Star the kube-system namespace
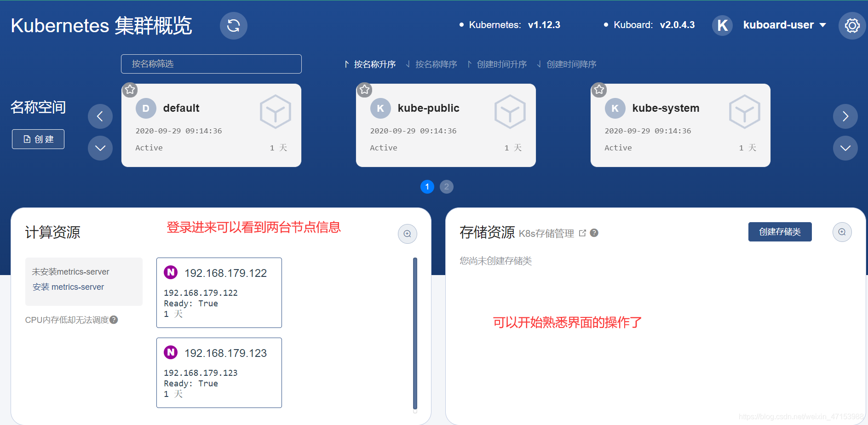 [x=599, y=90]
